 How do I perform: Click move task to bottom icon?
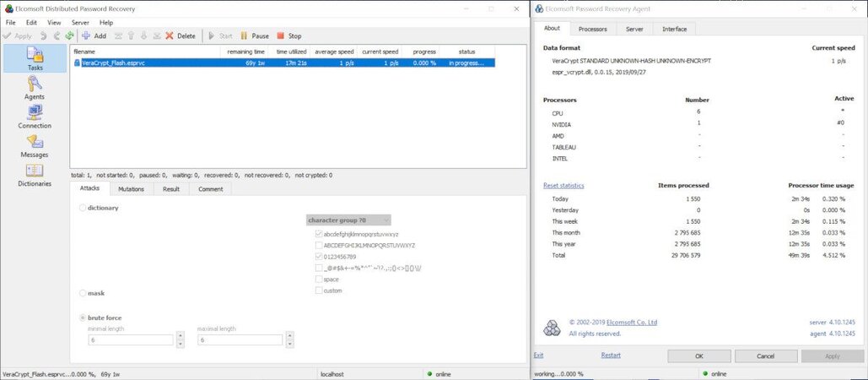pyautogui.click(x=157, y=36)
